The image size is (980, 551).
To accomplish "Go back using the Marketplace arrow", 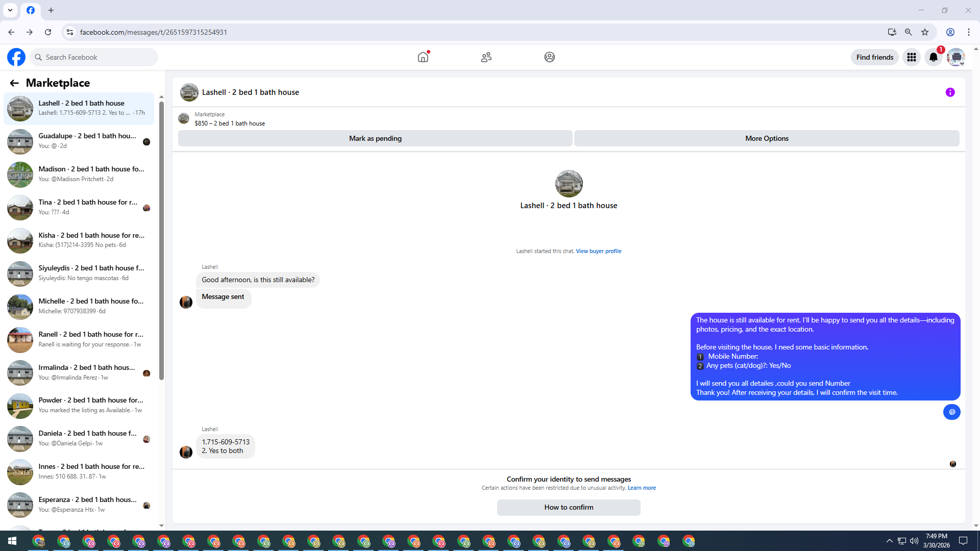I will (x=14, y=83).
